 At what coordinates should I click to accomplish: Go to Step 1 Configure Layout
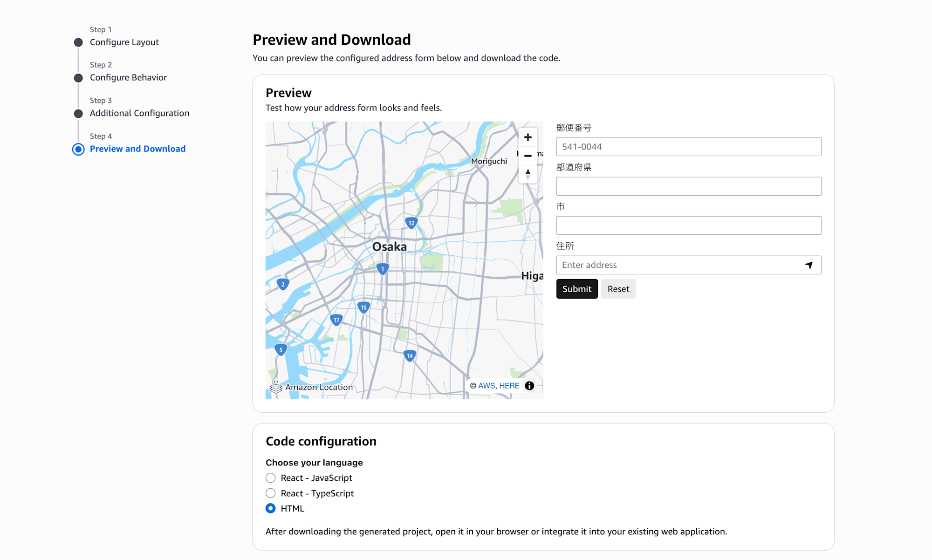[124, 42]
